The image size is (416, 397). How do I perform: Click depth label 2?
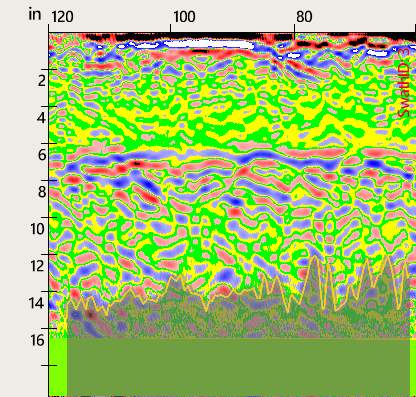tap(42, 81)
